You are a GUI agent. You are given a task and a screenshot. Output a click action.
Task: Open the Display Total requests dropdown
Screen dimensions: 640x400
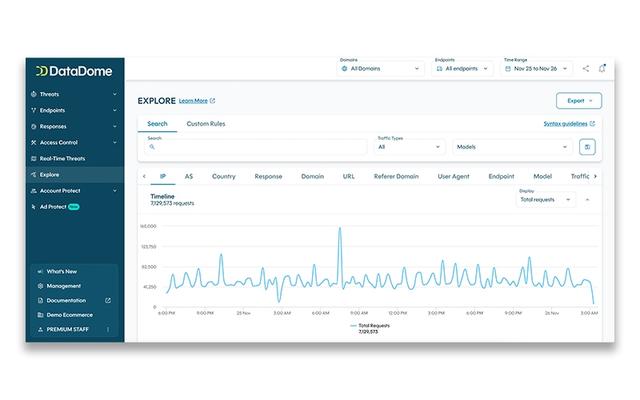546,199
